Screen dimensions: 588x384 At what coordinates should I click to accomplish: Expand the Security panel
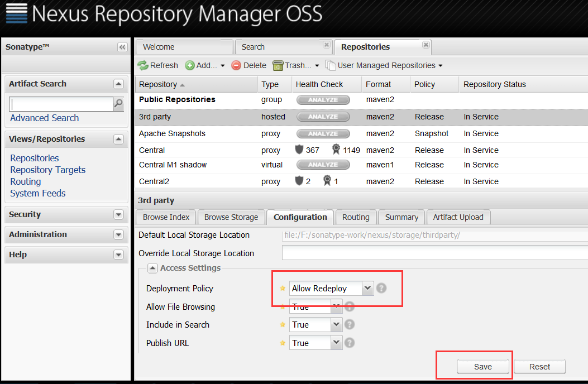[x=118, y=214]
